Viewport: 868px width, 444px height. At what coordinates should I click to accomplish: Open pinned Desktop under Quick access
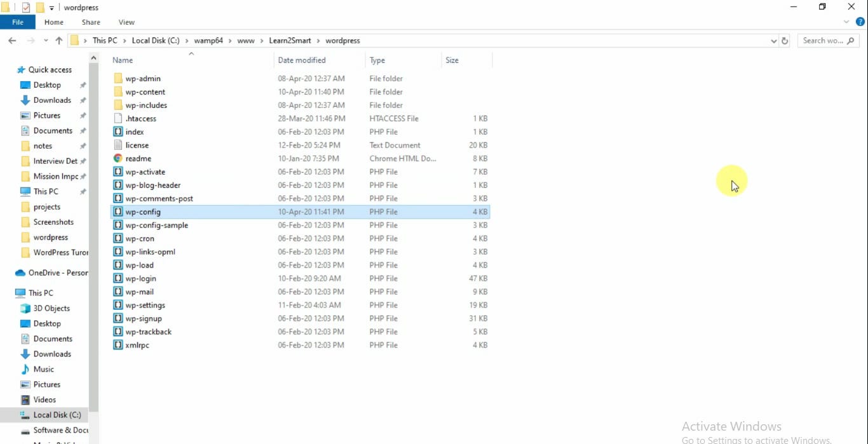(x=47, y=85)
